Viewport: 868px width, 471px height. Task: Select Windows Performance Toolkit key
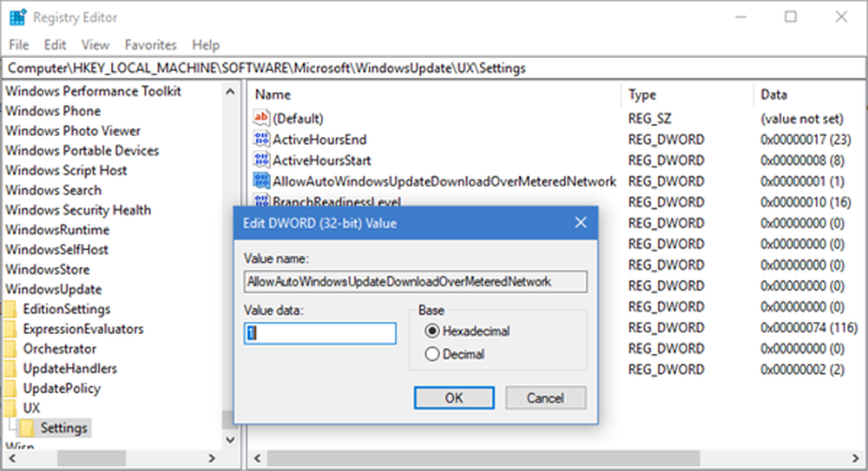click(x=94, y=91)
